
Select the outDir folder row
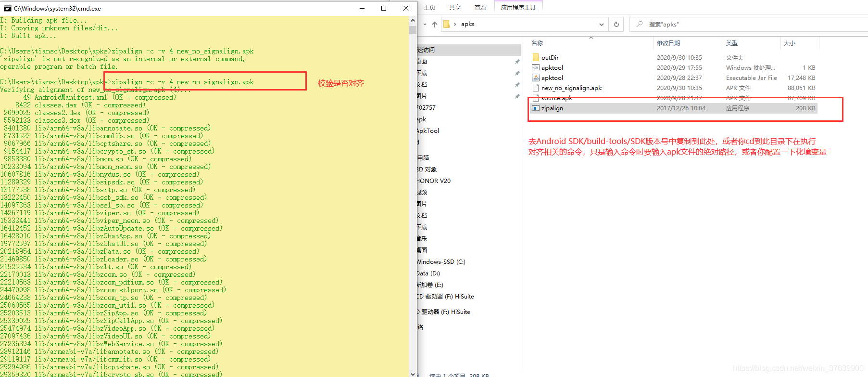tap(673, 57)
